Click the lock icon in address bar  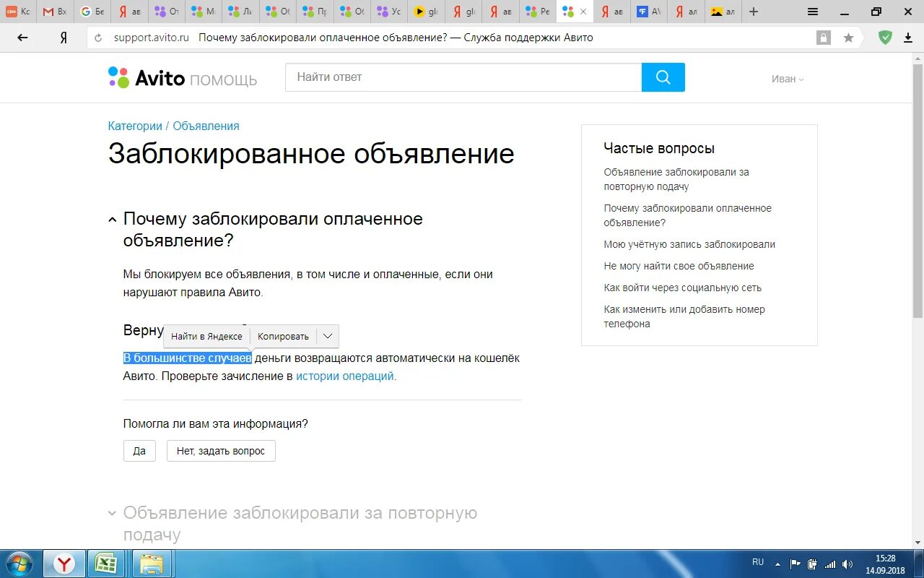[x=823, y=38]
